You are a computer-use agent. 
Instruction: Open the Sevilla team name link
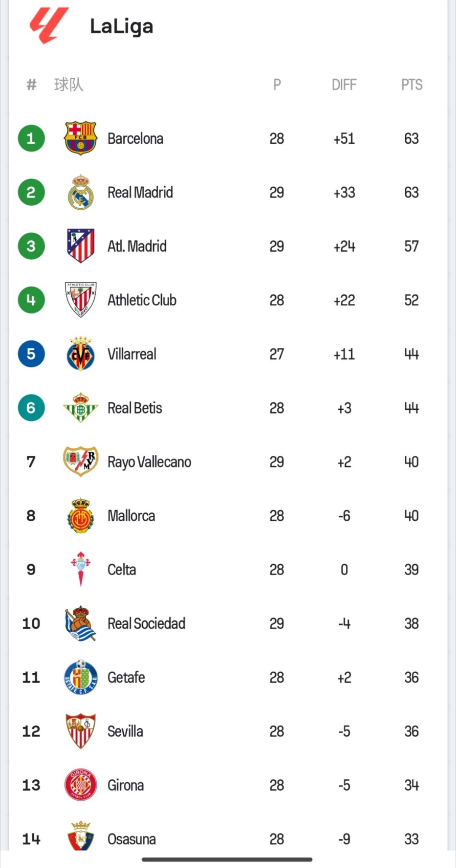[x=125, y=731]
